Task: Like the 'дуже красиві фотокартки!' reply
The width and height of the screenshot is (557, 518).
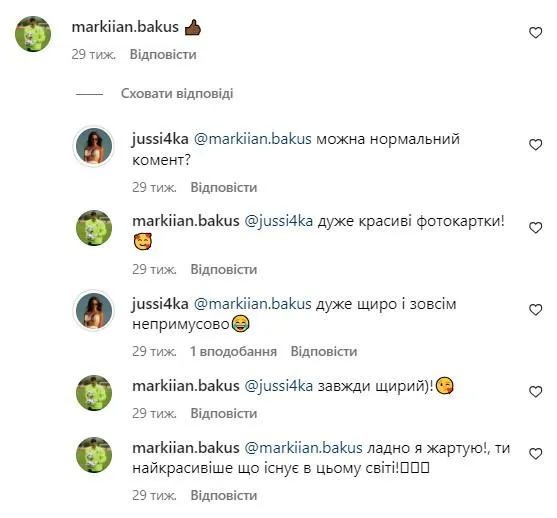Action: (x=535, y=227)
